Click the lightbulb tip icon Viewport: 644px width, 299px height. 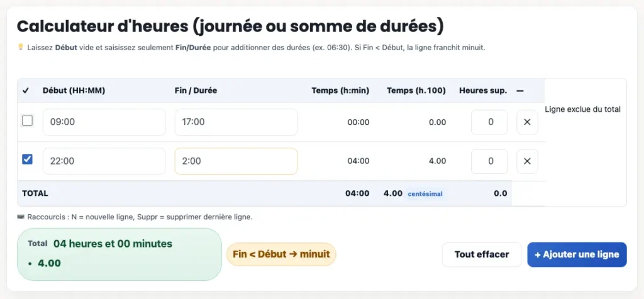(x=20, y=47)
